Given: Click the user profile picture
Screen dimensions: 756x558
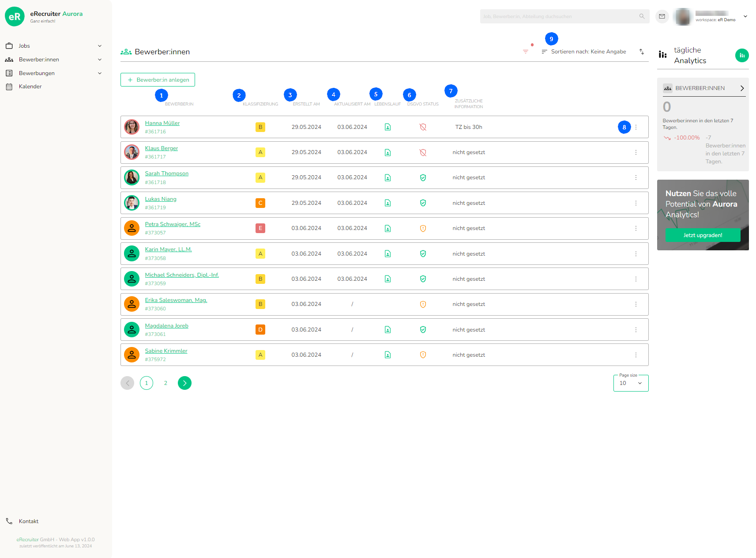Looking at the screenshot, I should point(683,16).
